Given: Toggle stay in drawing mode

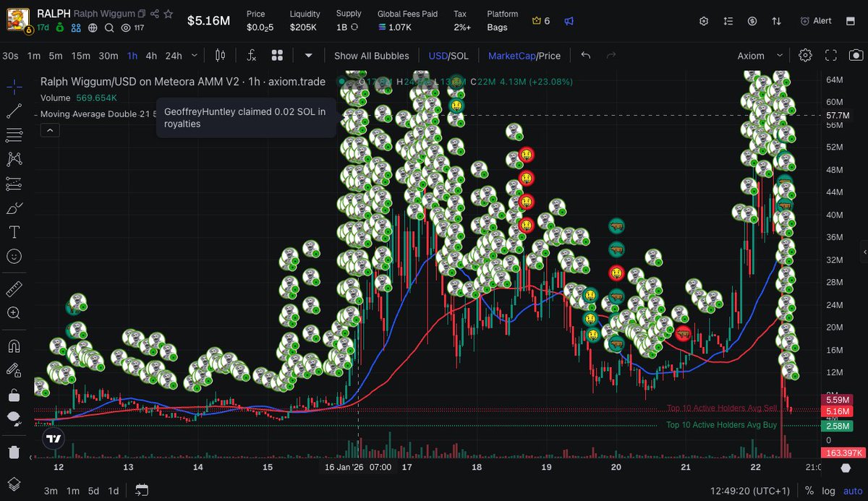Looking at the screenshot, I should [x=14, y=370].
